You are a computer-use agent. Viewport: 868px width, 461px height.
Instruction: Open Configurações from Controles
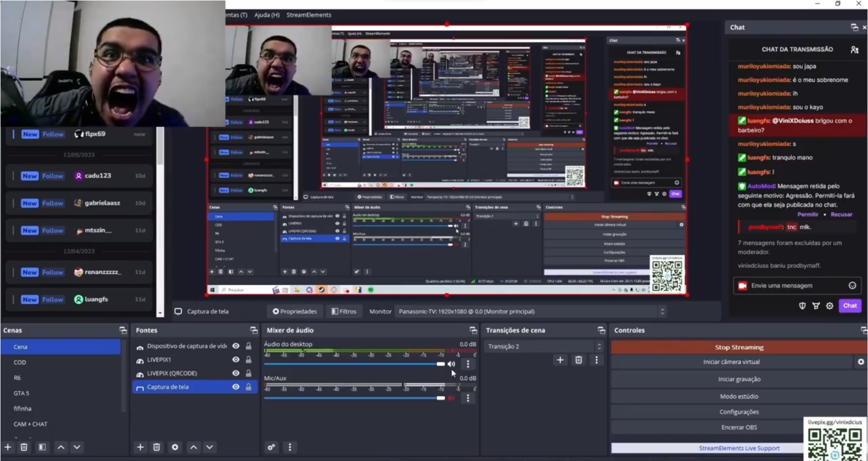(739, 412)
